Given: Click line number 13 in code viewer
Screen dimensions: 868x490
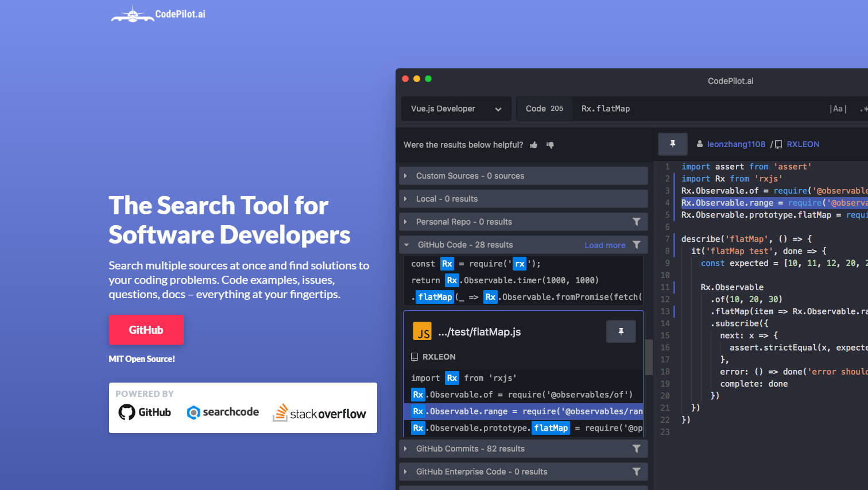Looking at the screenshot, I should pyautogui.click(x=665, y=311).
